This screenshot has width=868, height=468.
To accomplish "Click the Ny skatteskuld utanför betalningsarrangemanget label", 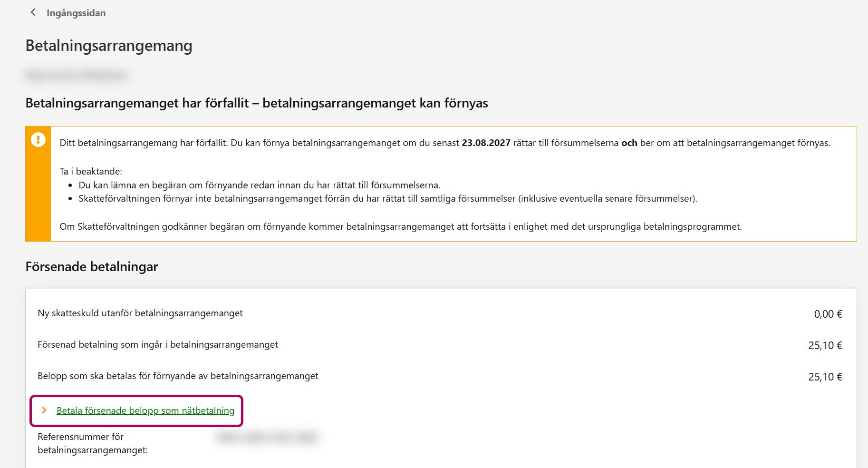I will [x=140, y=313].
